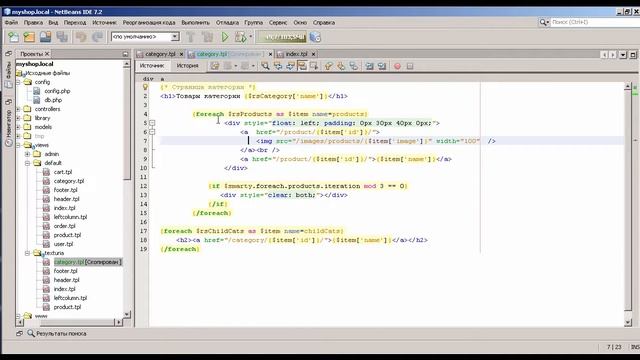Click the Clean and Build icon

pos(207,37)
